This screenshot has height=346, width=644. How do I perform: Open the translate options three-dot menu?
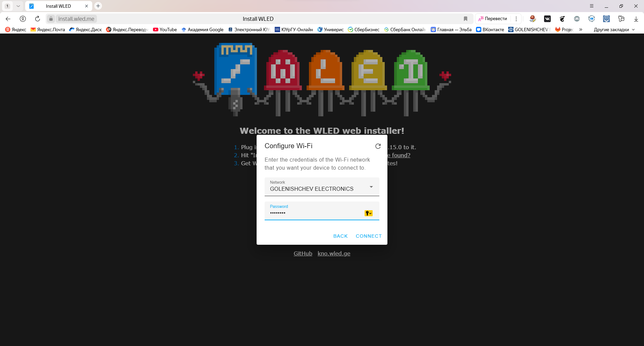(x=516, y=19)
